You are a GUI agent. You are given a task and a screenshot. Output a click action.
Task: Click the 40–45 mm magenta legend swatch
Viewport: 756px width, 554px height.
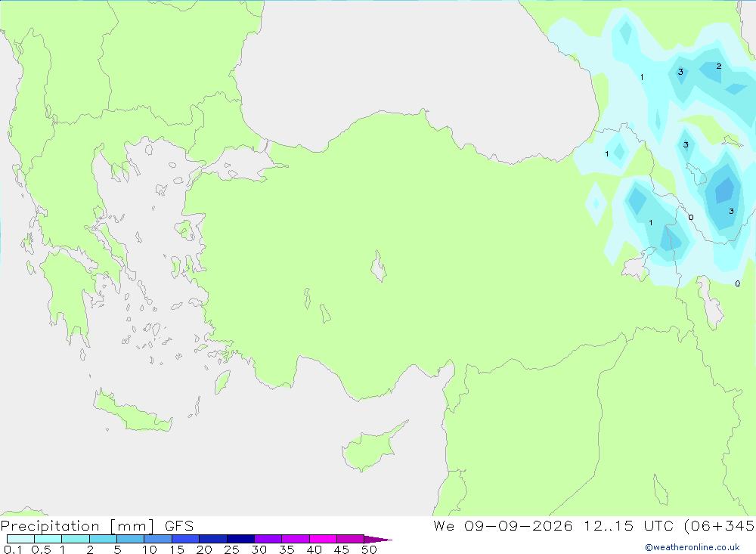323,539
